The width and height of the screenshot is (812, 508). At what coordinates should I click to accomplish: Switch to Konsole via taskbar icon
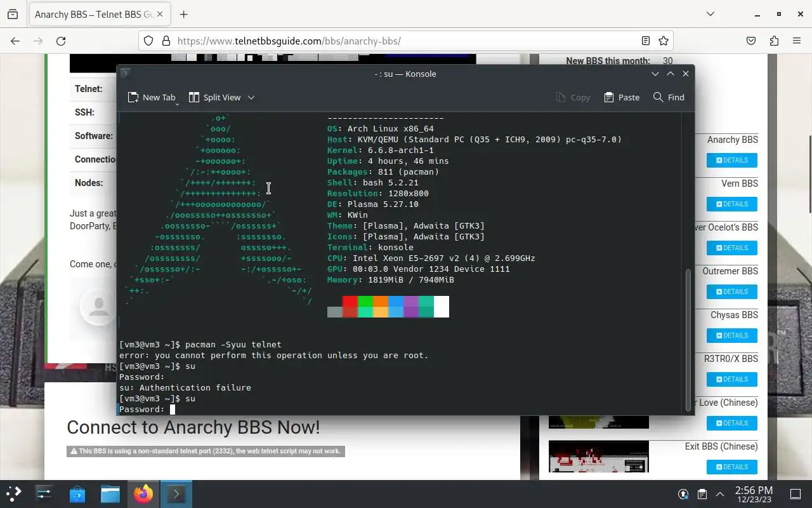176,493
